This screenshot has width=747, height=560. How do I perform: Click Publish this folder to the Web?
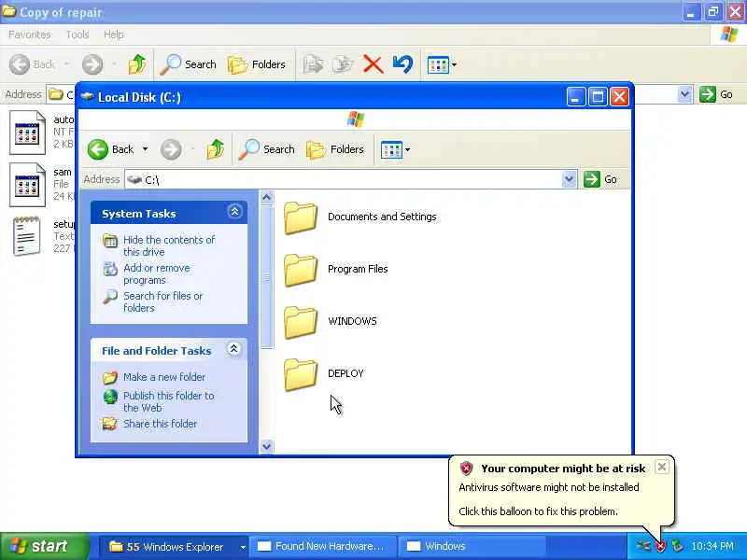click(x=169, y=401)
